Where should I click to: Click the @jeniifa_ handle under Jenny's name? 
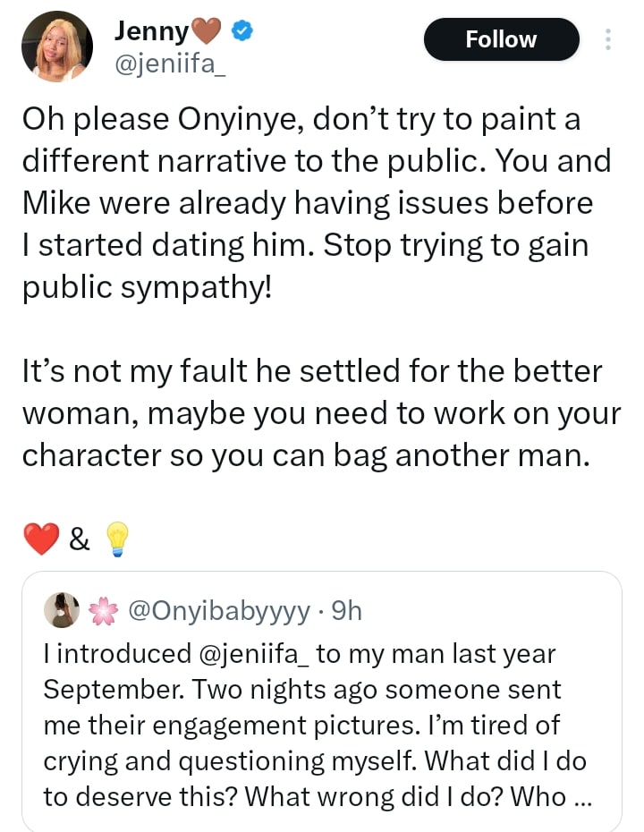click(170, 64)
